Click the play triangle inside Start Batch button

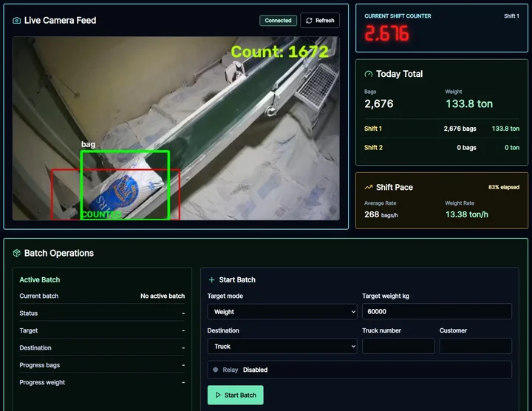coord(218,395)
